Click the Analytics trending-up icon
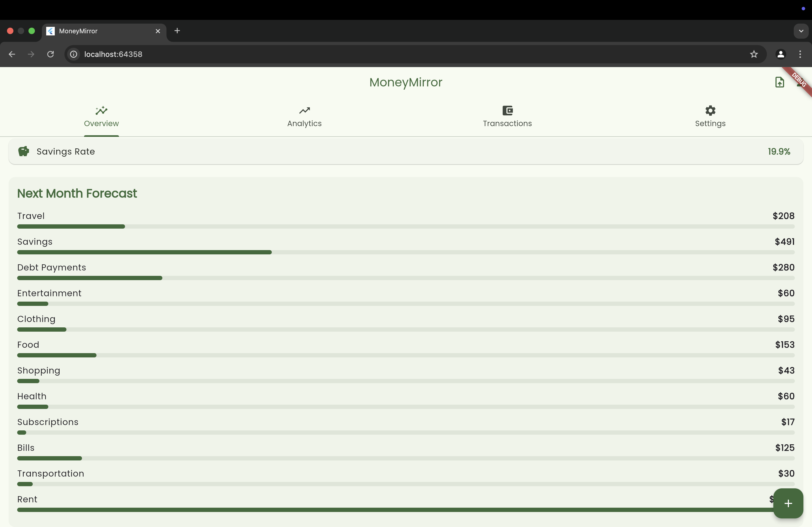The width and height of the screenshot is (812, 527). click(x=304, y=111)
